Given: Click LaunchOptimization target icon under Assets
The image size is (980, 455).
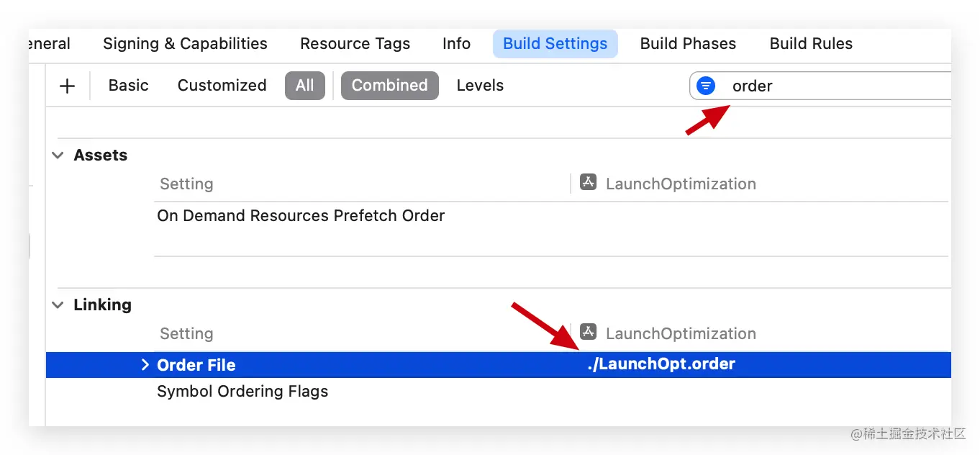Looking at the screenshot, I should click(x=589, y=183).
